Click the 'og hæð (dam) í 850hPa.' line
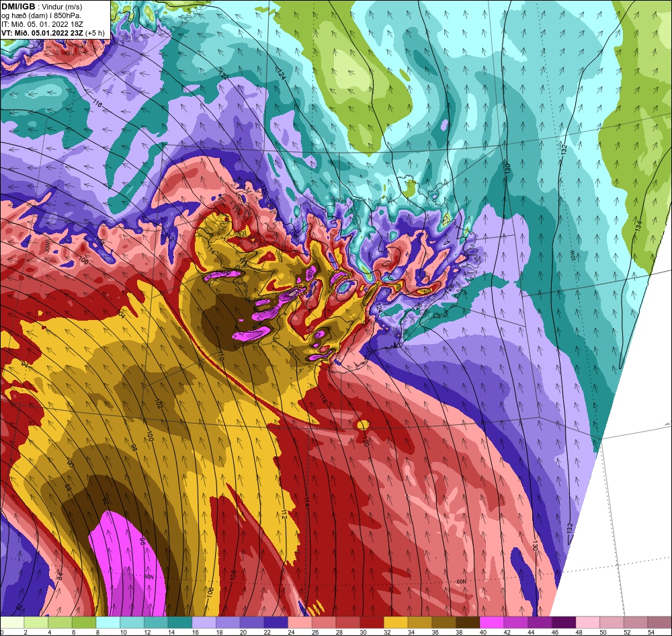The width and height of the screenshot is (672, 636). [x=41, y=15]
